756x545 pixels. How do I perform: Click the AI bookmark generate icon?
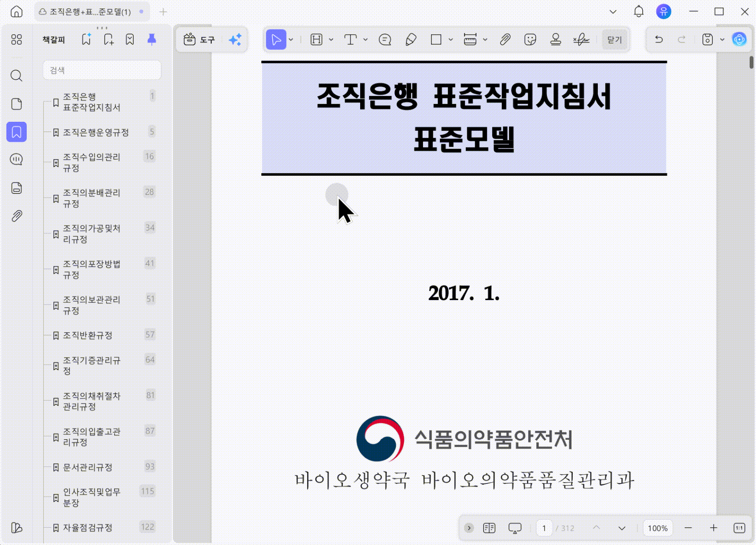(x=86, y=39)
